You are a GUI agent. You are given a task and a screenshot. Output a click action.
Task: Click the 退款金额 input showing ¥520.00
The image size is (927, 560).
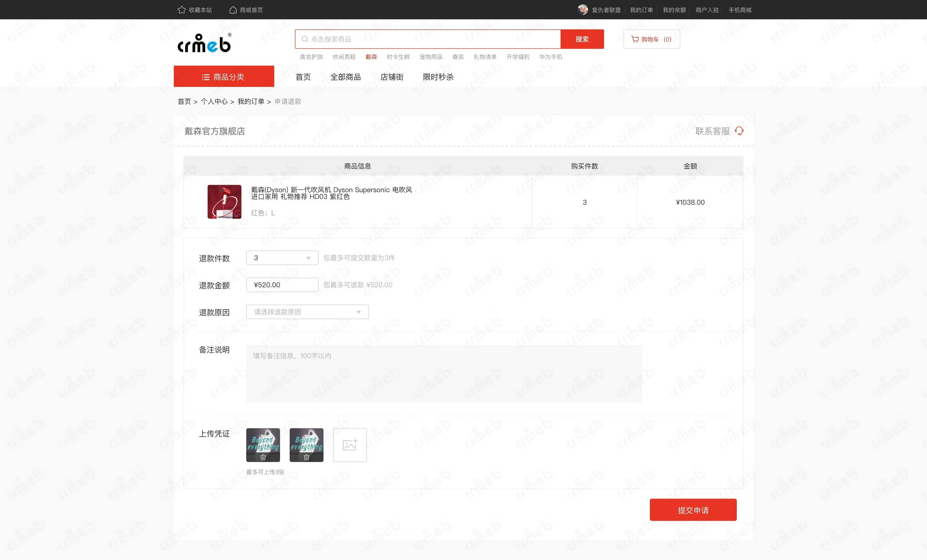coord(282,285)
